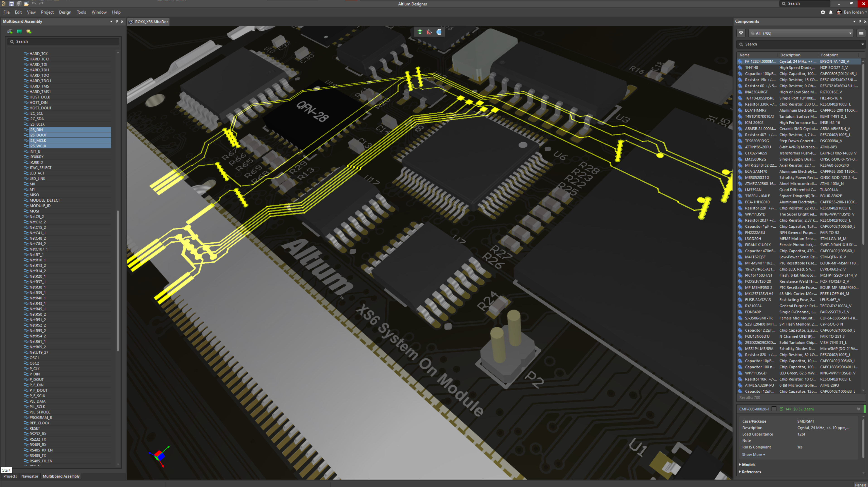Open notifications with the bell icon
The width and height of the screenshot is (868, 487).
coord(831,12)
